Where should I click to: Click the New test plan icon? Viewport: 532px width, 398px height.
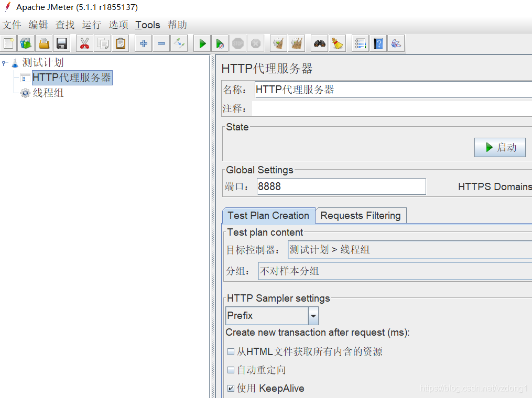point(8,43)
